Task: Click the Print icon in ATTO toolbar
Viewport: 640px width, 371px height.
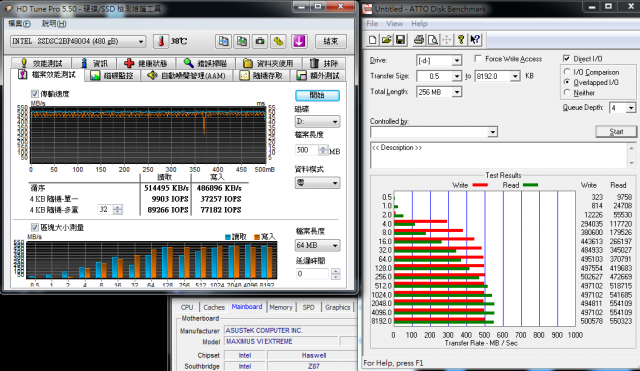Action: [418, 40]
